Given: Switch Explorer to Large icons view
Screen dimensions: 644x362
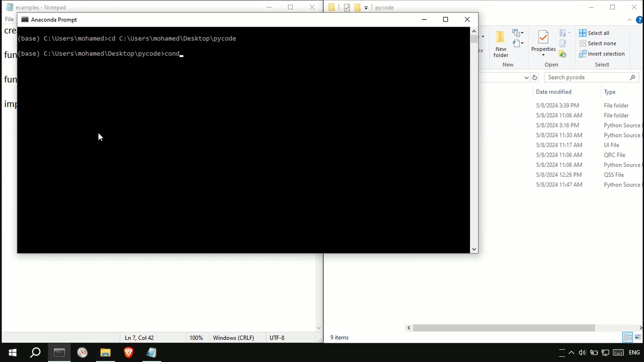Looking at the screenshot, I should click(638, 338).
